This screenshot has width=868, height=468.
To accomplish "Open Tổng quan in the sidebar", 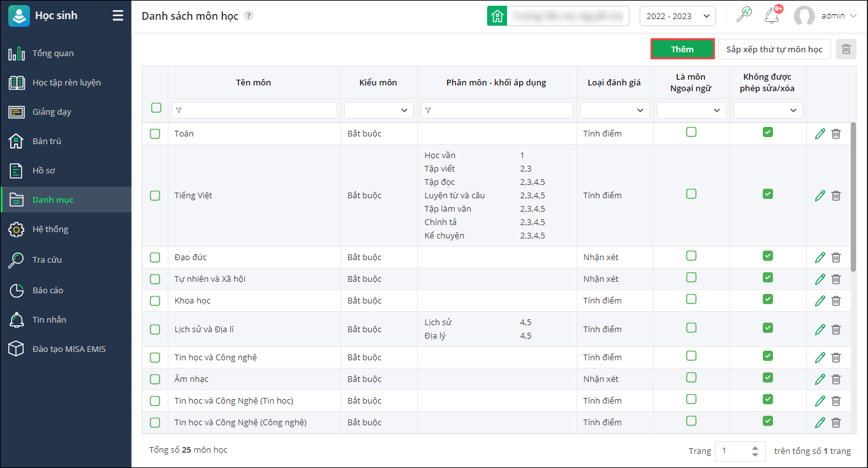I will [x=66, y=53].
